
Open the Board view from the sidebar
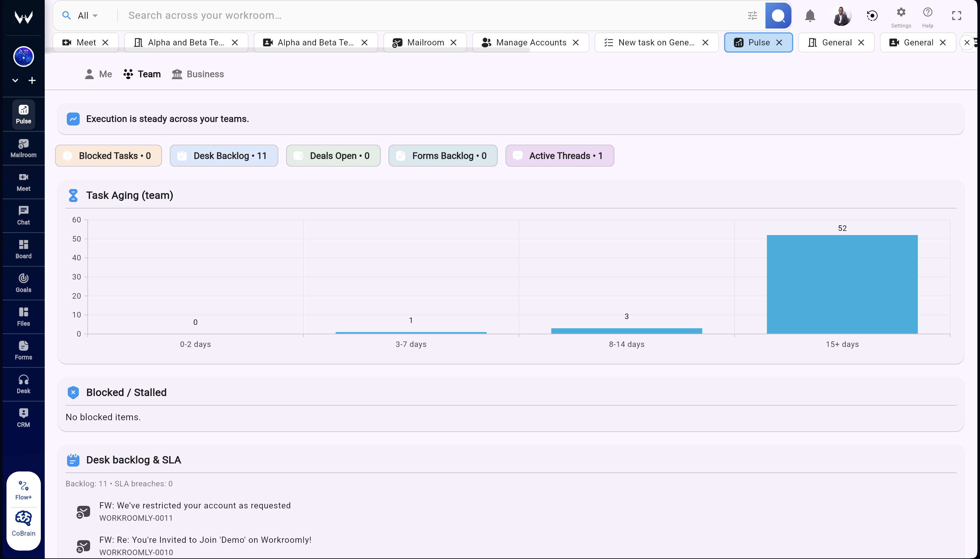point(23,249)
